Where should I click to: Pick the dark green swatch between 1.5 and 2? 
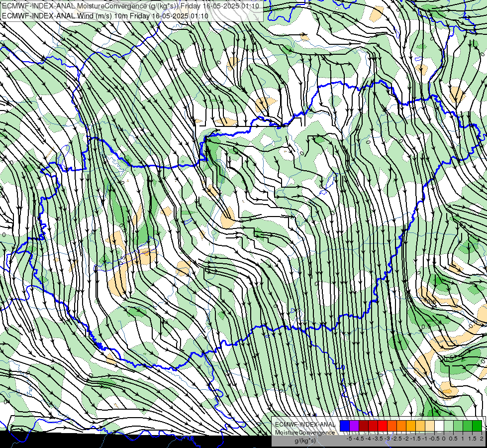(477, 426)
